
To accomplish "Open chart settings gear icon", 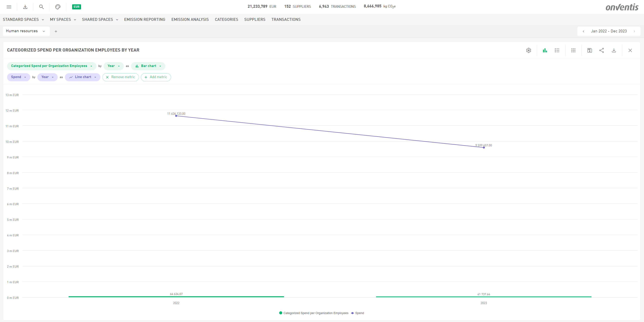I will [528, 50].
